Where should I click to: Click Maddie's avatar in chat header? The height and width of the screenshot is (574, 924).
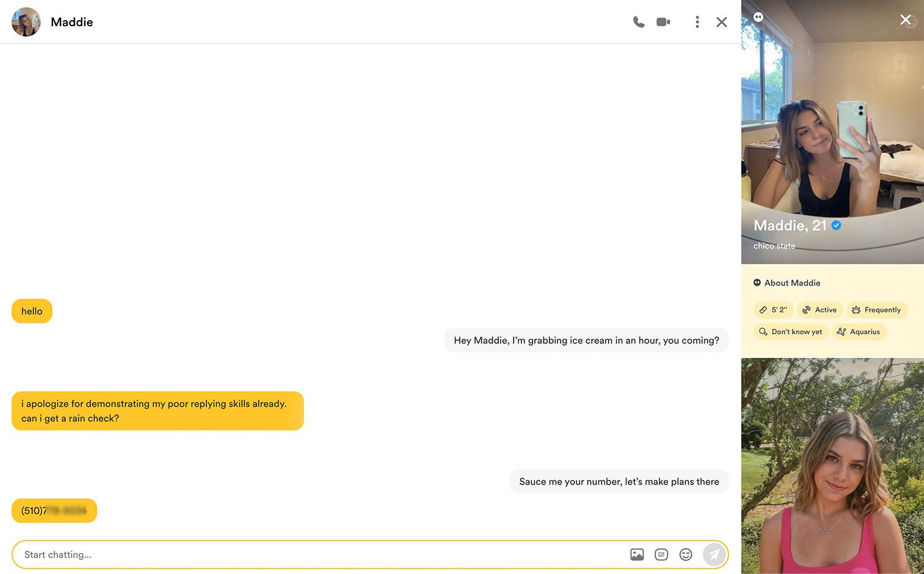point(26,22)
